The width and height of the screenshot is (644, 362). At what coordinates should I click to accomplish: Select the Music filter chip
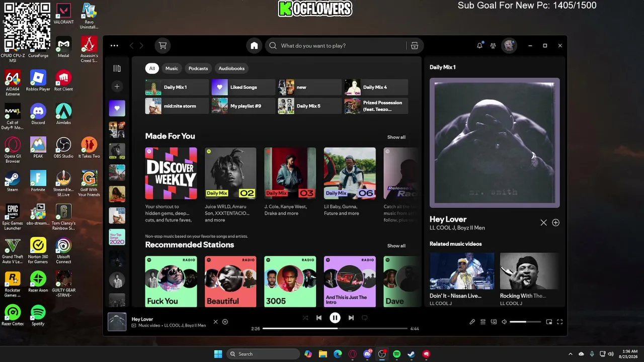(x=172, y=68)
